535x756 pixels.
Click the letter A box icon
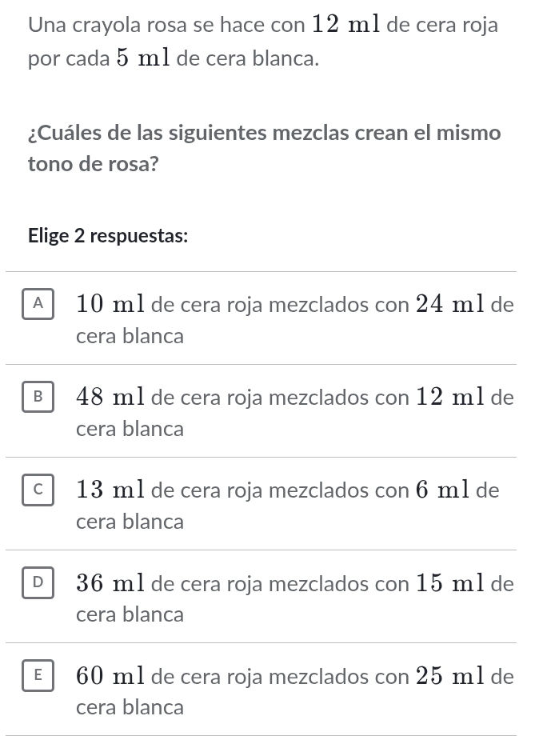pyautogui.click(x=38, y=305)
